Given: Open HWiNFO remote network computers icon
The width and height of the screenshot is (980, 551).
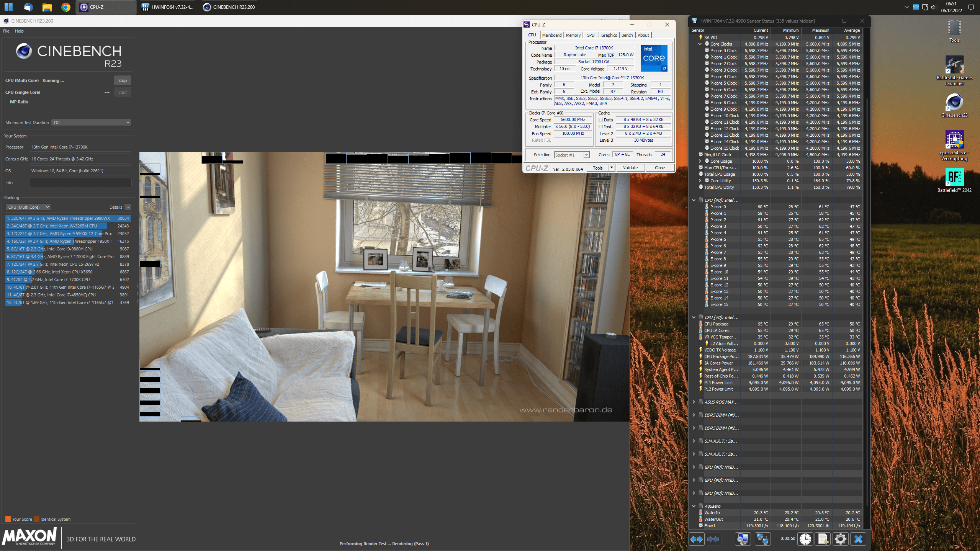Looking at the screenshot, I should click(x=762, y=539).
